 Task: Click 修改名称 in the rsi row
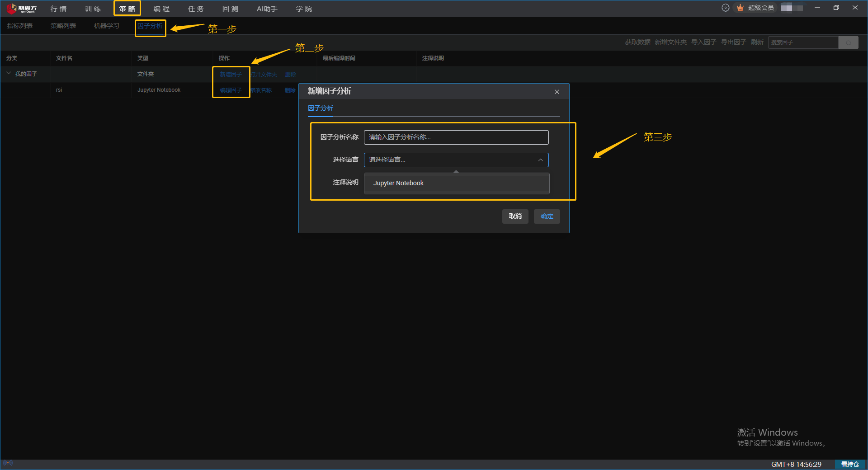click(261, 90)
